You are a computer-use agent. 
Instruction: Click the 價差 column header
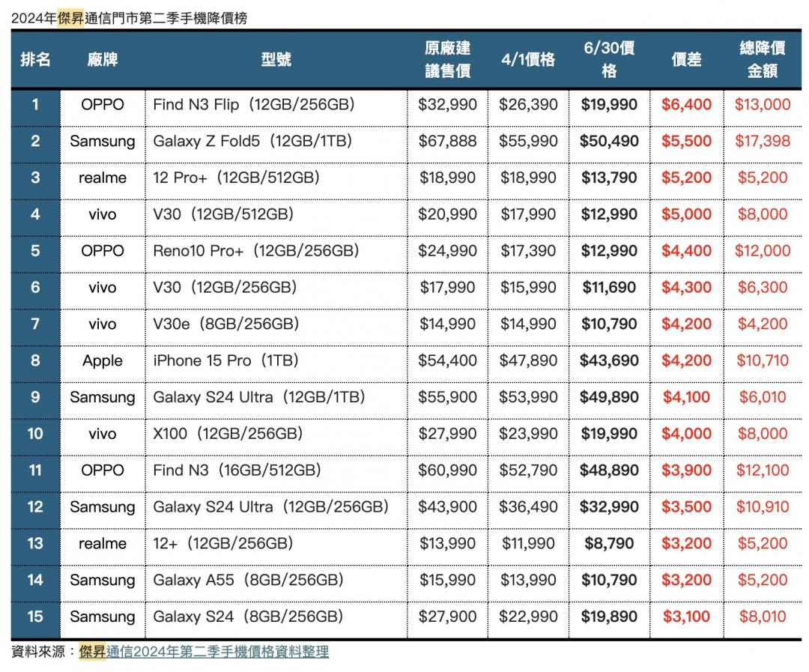pos(686,60)
